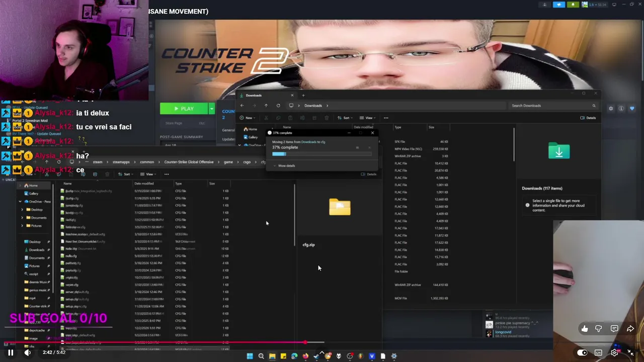Screen dimensions: 644x362
Task: Select the nulls.cfg file
Action: (x=71, y=256)
